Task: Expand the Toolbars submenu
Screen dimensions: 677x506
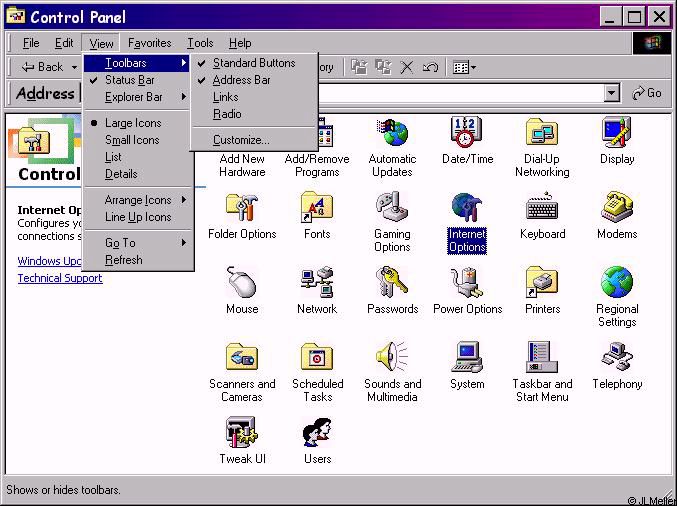Action: pyautogui.click(x=137, y=63)
